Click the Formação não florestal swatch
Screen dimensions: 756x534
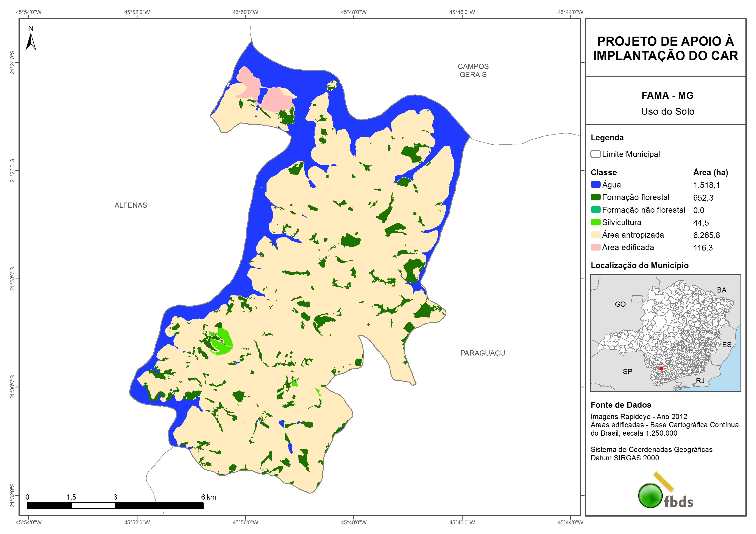(x=595, y=210)
